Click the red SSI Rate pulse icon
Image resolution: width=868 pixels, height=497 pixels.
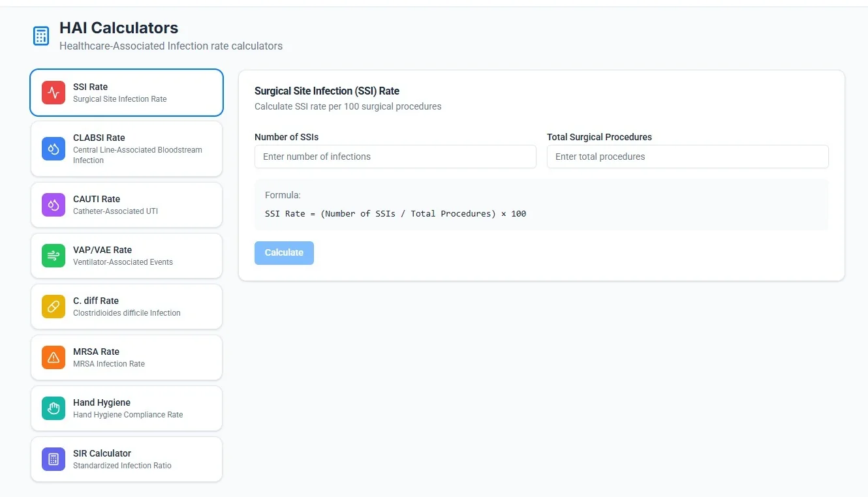coord(54,93)
